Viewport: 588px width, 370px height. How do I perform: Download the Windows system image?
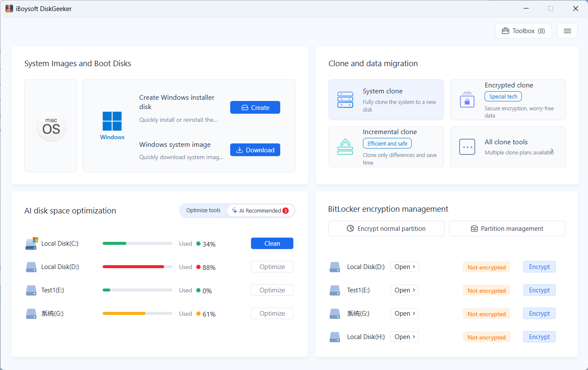pyautogui.click(x=255, y=150)
